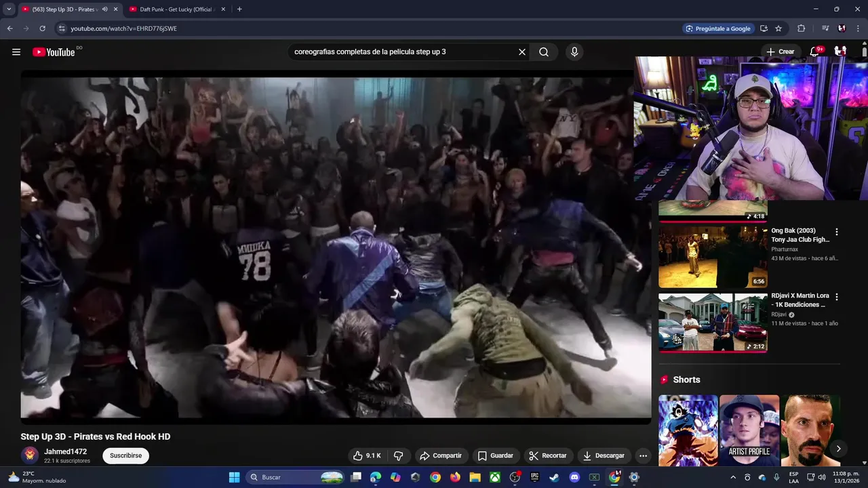Viewport: 868px width, 488px height.
Task: Open Chrome extensions puzzle icon
Action: (x=802, y=28)
